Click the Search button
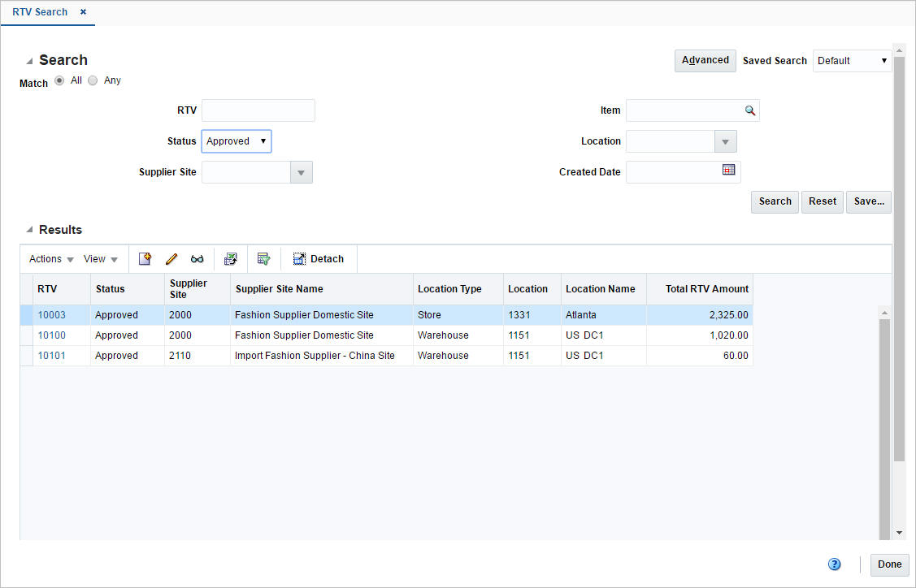The width and height of the screenshot is (916, 588). click(775, 201)
